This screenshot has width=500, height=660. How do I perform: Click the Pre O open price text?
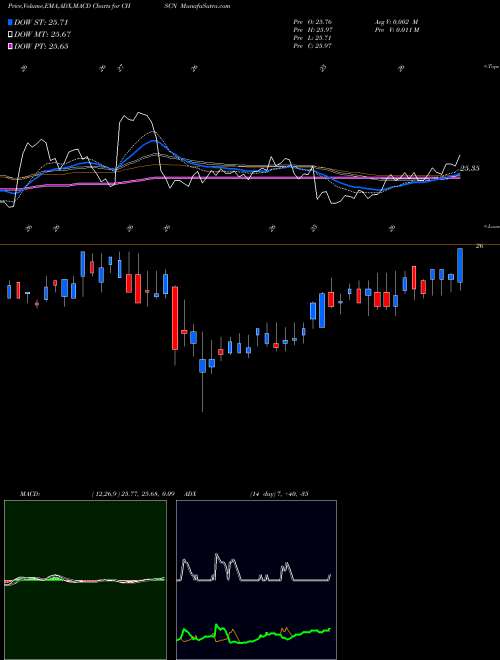pos(314,22)
